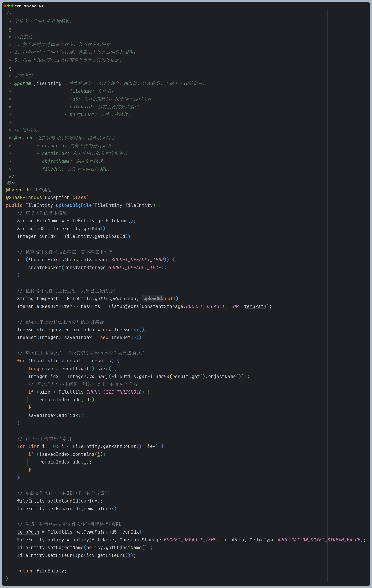Click Integer.valueOf in the idx assignment
The width and height of the screenshot is (372, 588).
coord(88,376)
